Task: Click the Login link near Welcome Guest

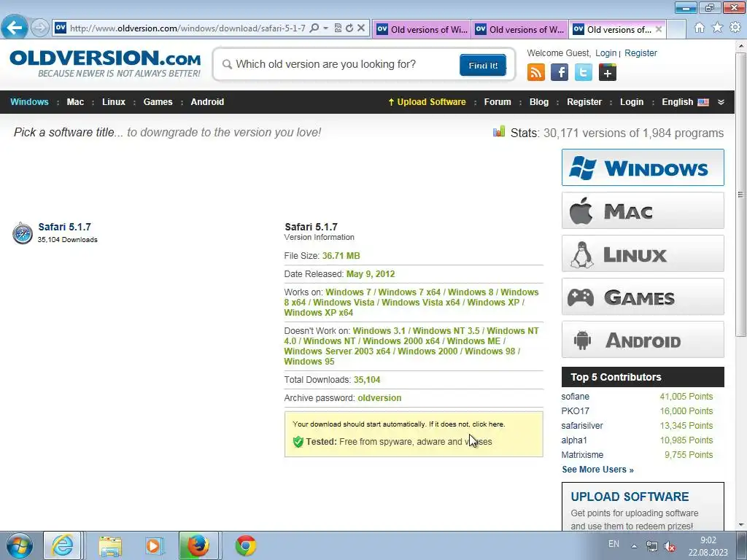Action: [605, 52]
